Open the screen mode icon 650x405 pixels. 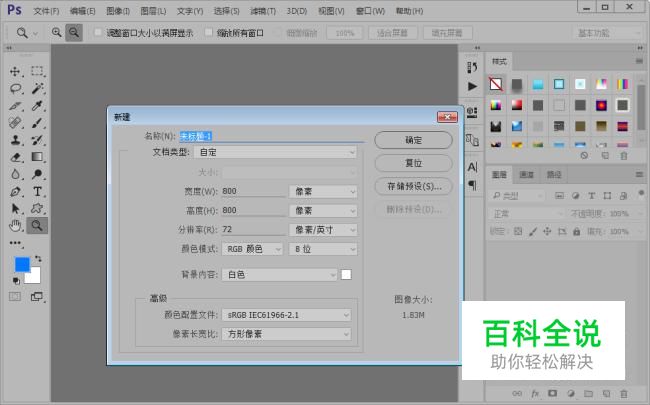tap(37, 297)
